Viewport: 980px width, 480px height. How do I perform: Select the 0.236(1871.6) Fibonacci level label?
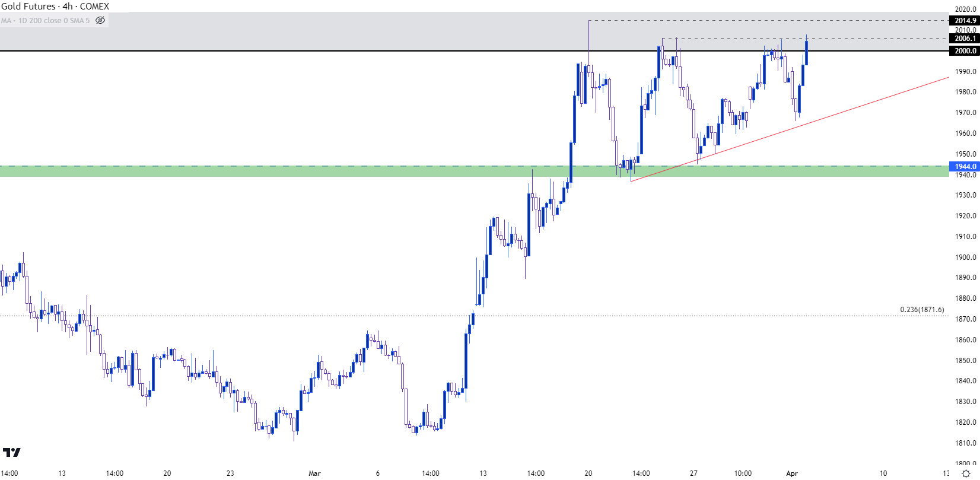point(922,310)
